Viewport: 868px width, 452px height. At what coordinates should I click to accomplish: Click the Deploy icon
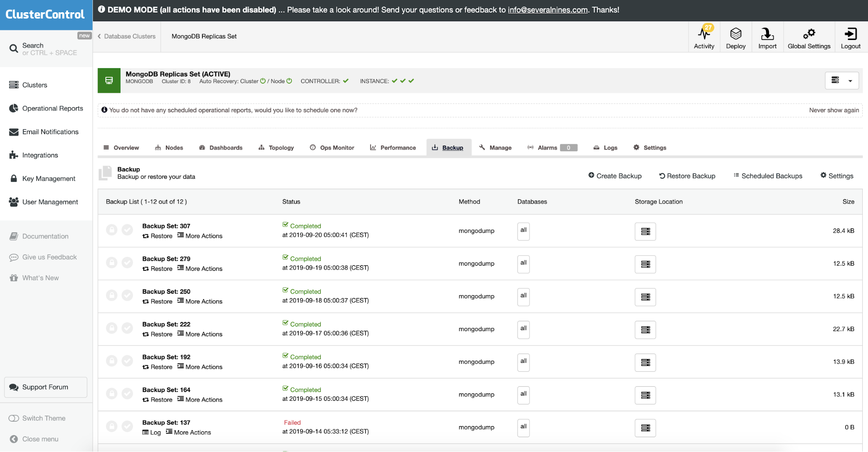click(x=736, y=38)
